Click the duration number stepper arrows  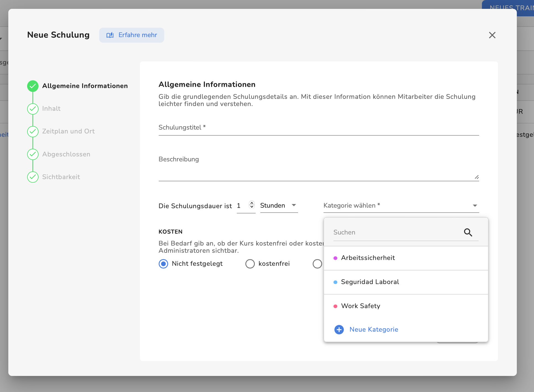click(252, 205)
